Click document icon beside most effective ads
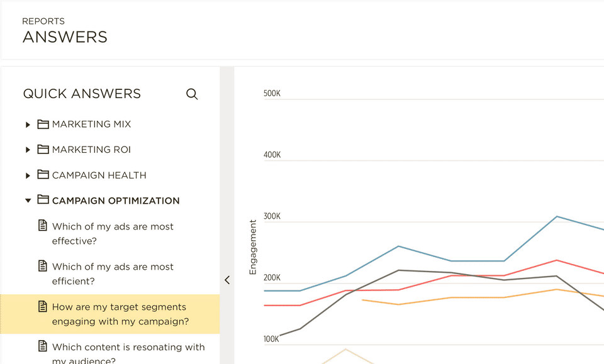The image size is (604, 364). (43, 226)
